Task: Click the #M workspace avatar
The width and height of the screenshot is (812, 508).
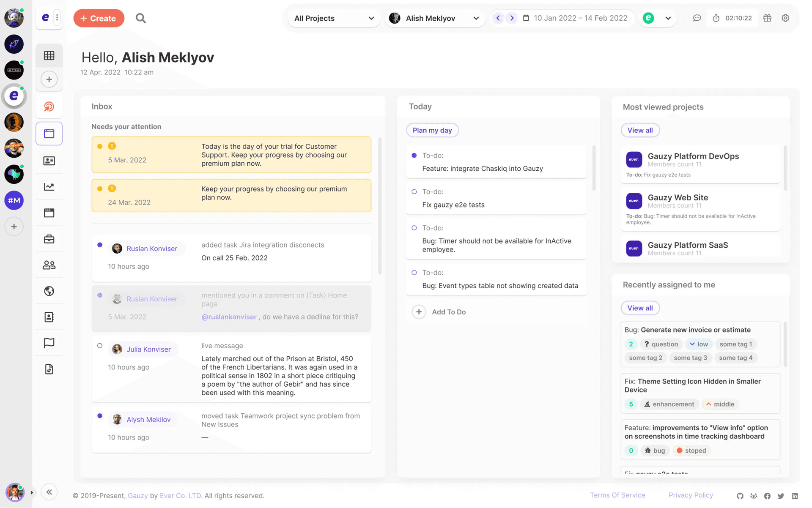Action: [x=14, y=200]
